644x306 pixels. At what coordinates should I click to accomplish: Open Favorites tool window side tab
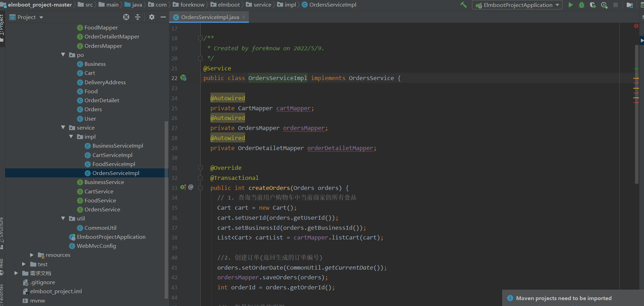click(2, 294)
